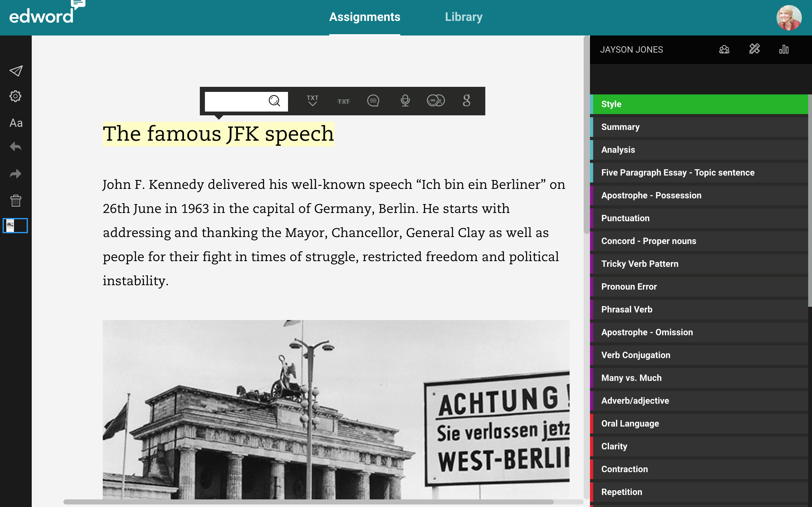Image resolution: width=812 pixels, height=507 pixels.
Task: Switch to the Library tab
Action: coord(463,17)
